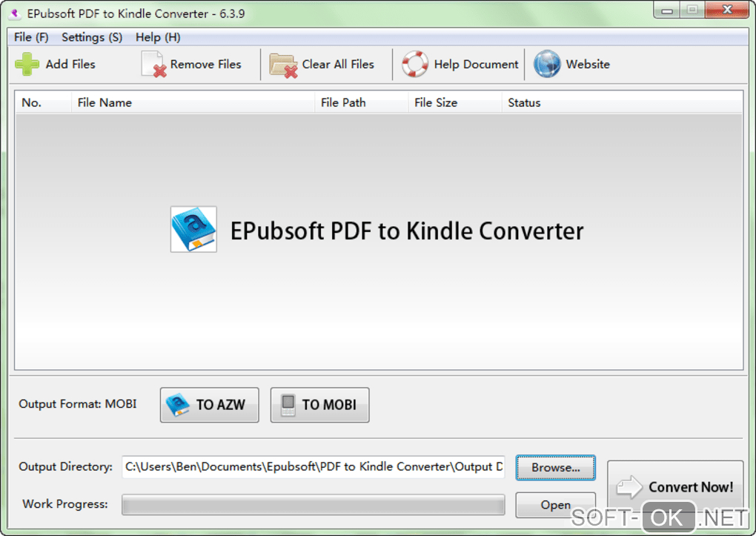The image size is (756, 536).
Task: Click the Clear All Files folder icon
Action: [x=283, y=65]
